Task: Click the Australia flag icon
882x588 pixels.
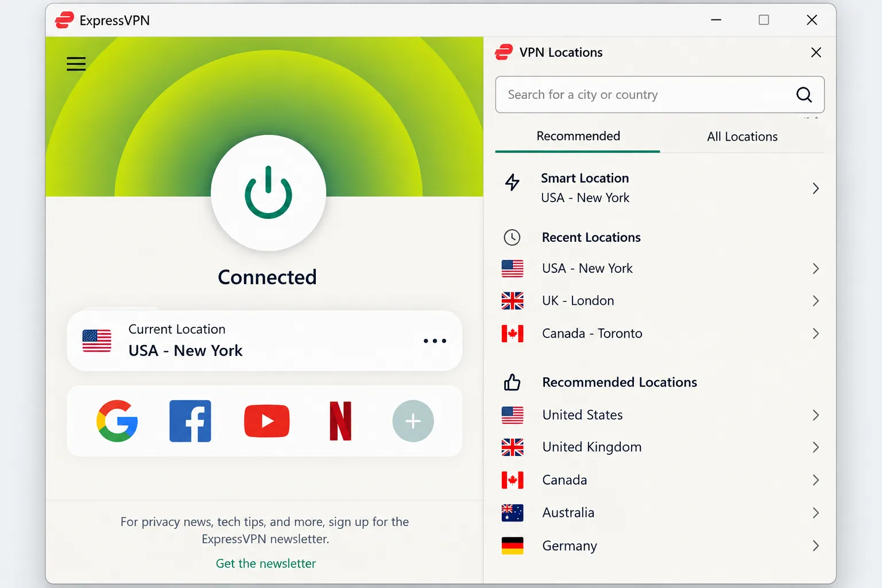Action: (x=512, y=513)
